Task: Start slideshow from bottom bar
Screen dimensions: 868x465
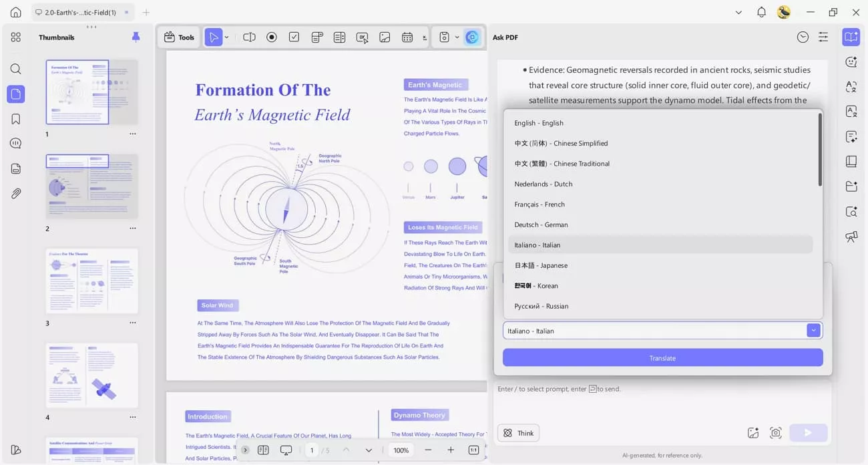Action: [x=286, y=450]
